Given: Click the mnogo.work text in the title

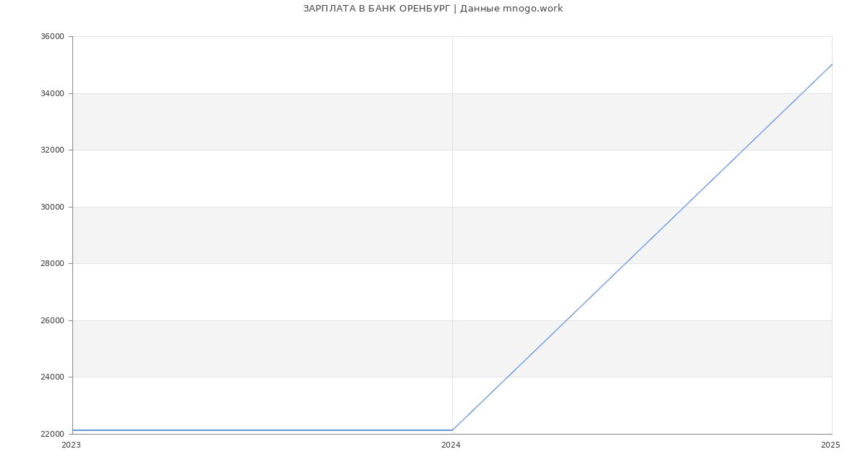Looking at the screenshot, I should [x=532, y=9].
